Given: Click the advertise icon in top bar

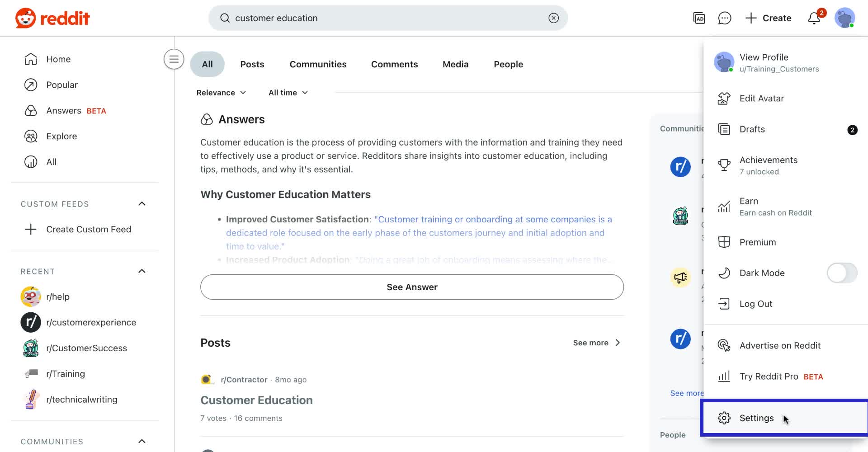Looking at the screenshot, I should [699, 18].
